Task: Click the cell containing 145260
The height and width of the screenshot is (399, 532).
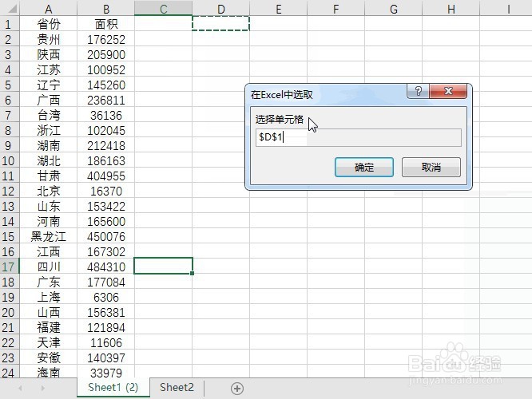Action: (106, 85)
